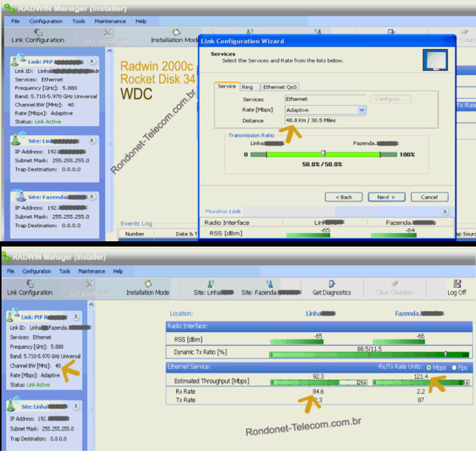Click Installation Mode icon in upper window toolbar
This screenshot has width=476, height=451.
pyautogui.click(x=176, y=32)
